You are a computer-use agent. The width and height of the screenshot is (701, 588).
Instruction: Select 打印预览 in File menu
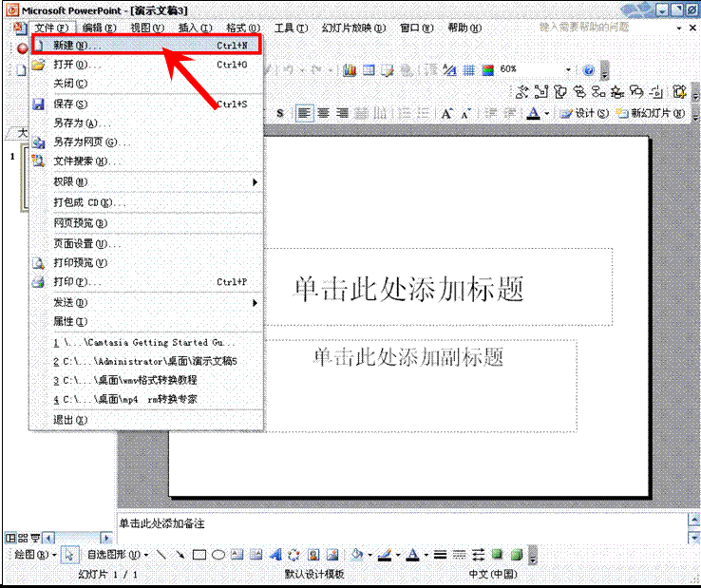146,263
